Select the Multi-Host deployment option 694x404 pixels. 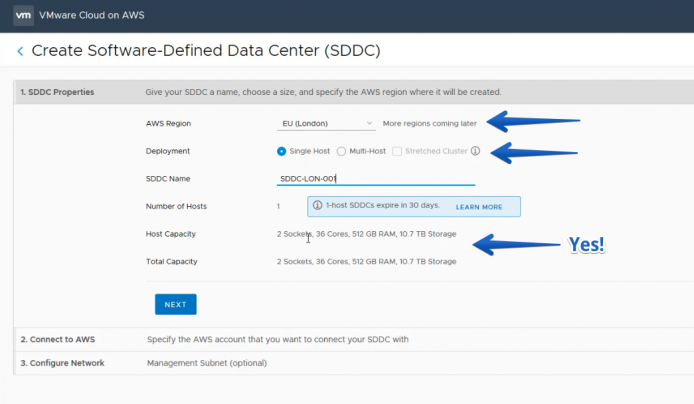[341, 151]
